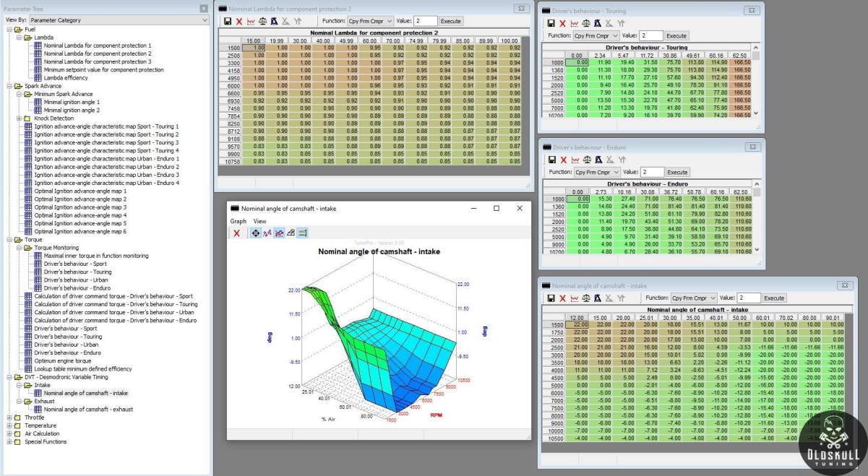Toggle the color legend bar icon in graph toolbar

tap(303, 233)
